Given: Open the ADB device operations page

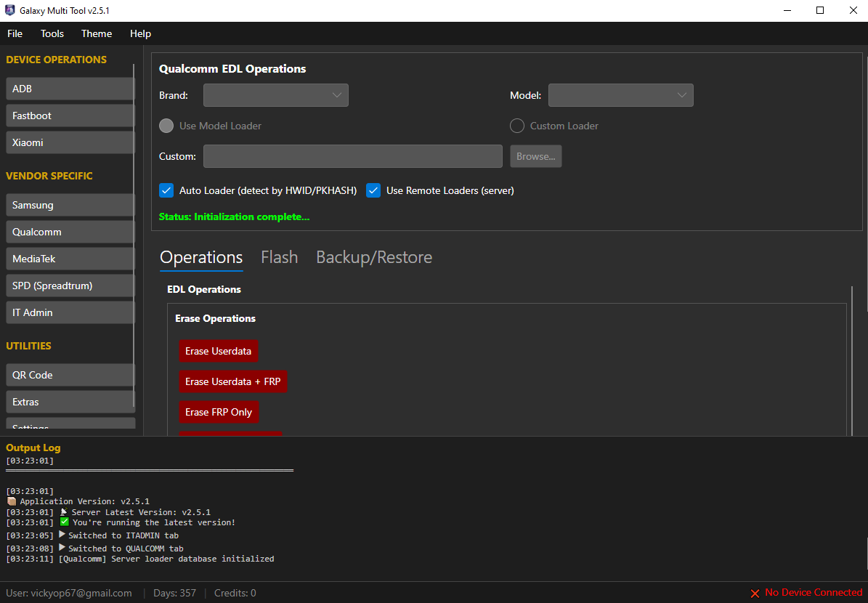Looking at the screenshot, I should coord(70,89).
